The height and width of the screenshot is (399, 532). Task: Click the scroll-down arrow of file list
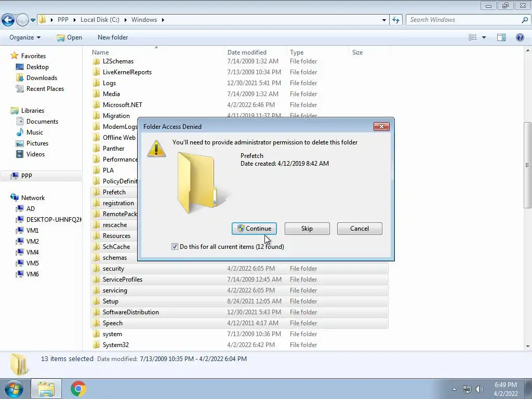pos(528,347)
